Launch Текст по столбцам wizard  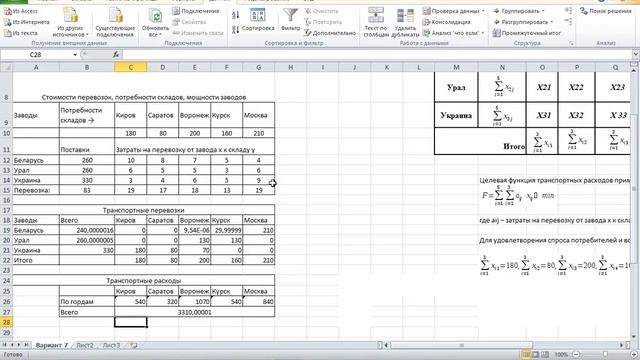pos(376,22)
